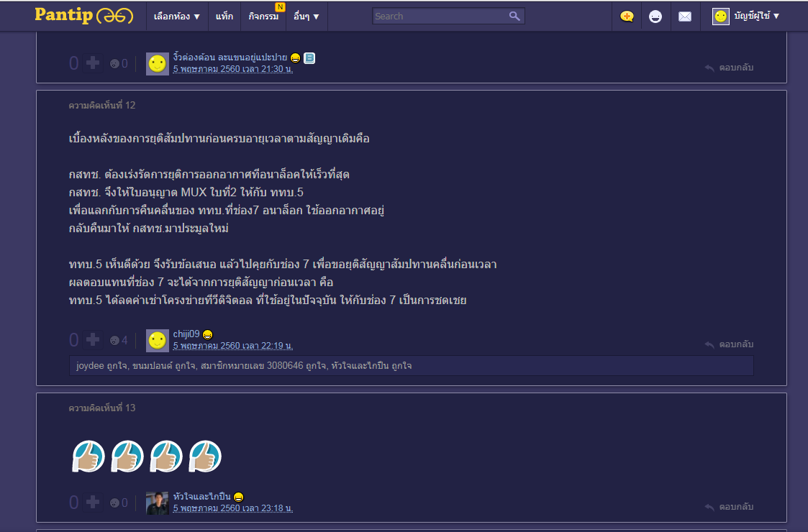808x532 pixels.
Task: Click the joydee ถูกใจ reactions list
Action: click(x=412, y=366)
